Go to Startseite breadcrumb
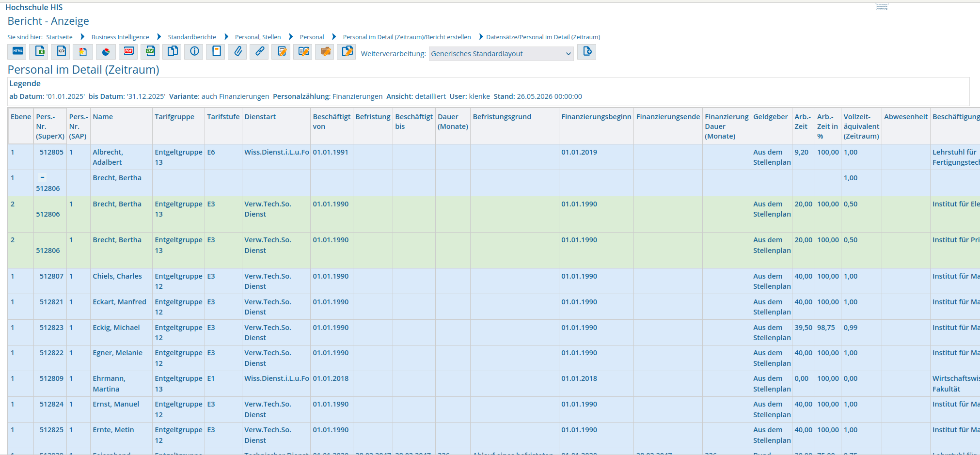 point(60,37)
